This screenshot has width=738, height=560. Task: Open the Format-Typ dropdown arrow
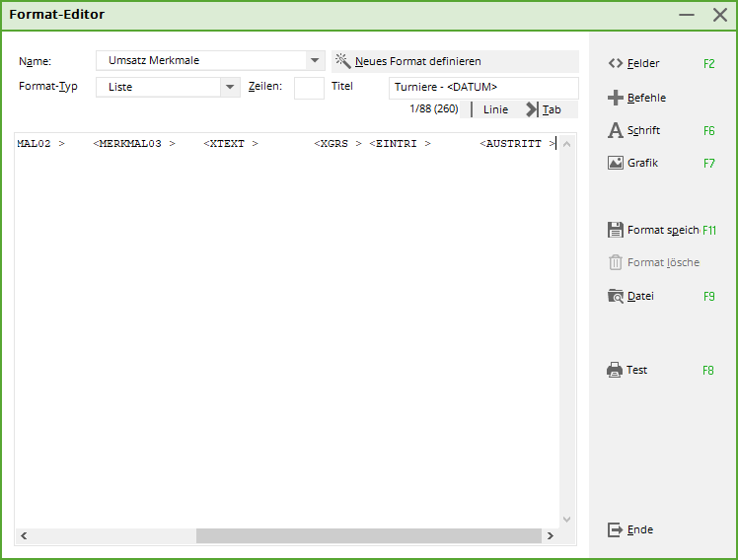(x=231, y=87)
